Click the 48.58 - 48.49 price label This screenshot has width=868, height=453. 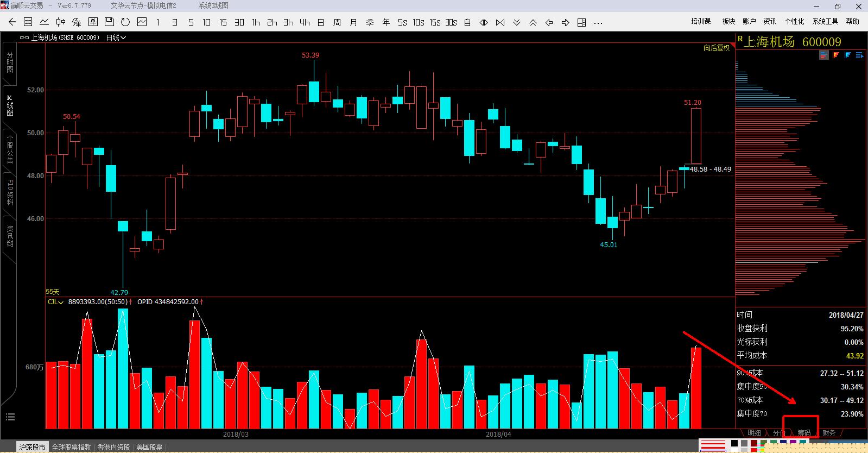tap(710, 169)
